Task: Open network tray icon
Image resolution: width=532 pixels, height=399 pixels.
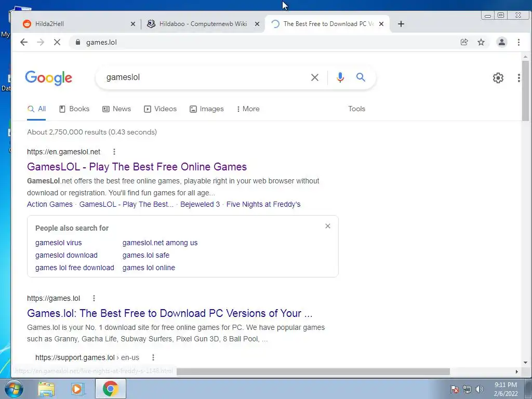Action: pos(467,389)
